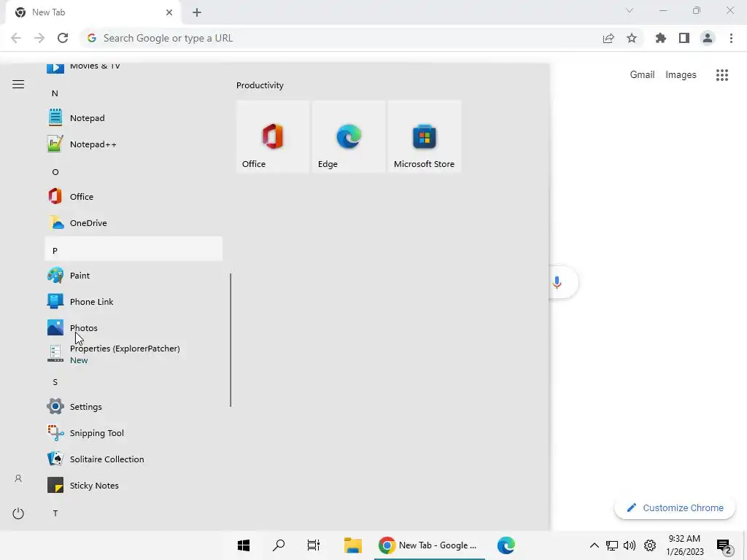The width and height of the screenshot is (747, 560).
Task: Click share this page icon
Action: 608,38
